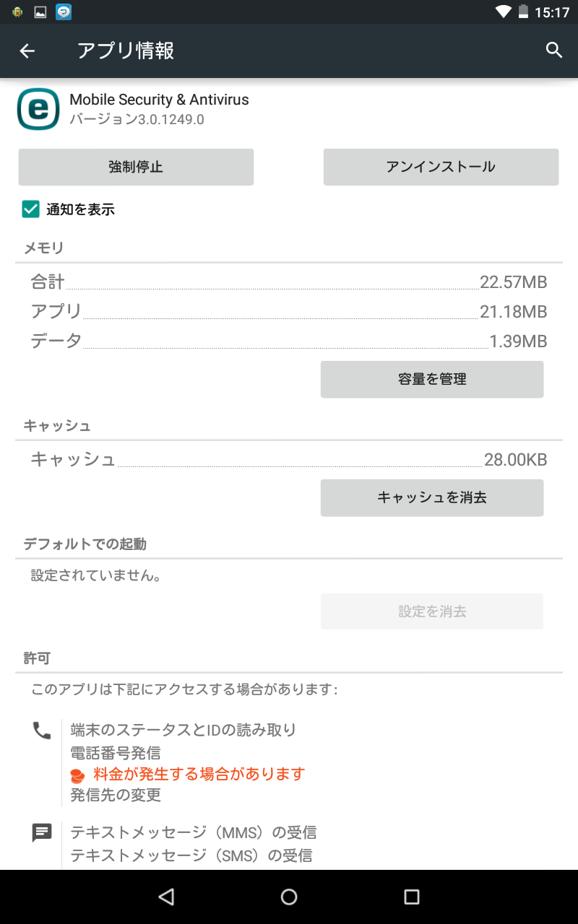Tap the キャッシュを消去 button
This screenshot has height=924, width=578.
point(431,497)
